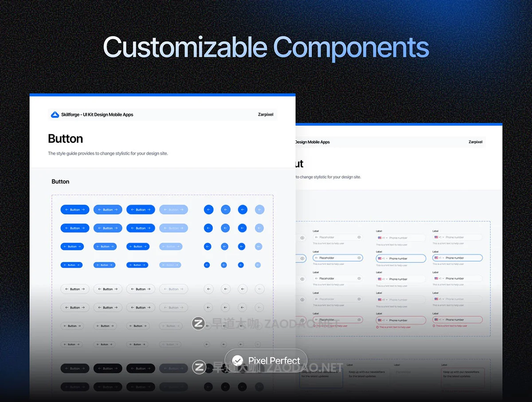Click the top-left large solid blue Button
The width and height of the screenshot is (532, 402).
(75, 210)
